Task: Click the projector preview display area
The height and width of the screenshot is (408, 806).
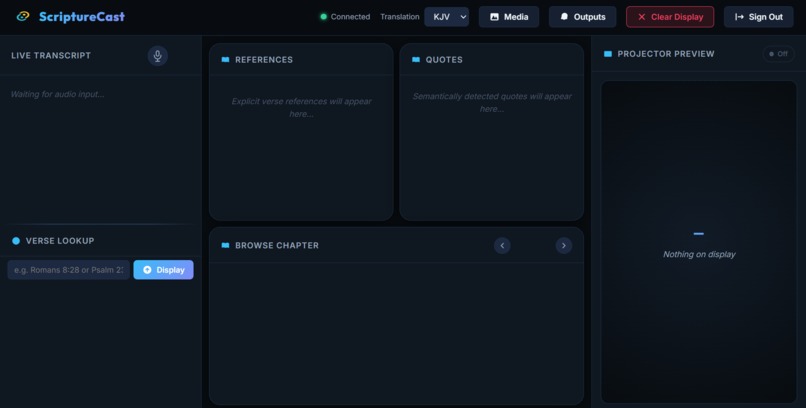Action: [699, 242]
